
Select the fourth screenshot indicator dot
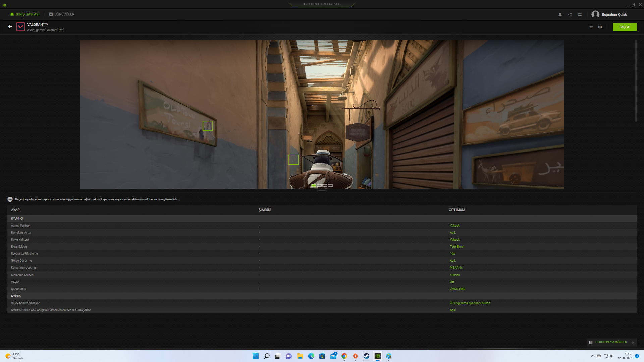(x=330, y=185)
